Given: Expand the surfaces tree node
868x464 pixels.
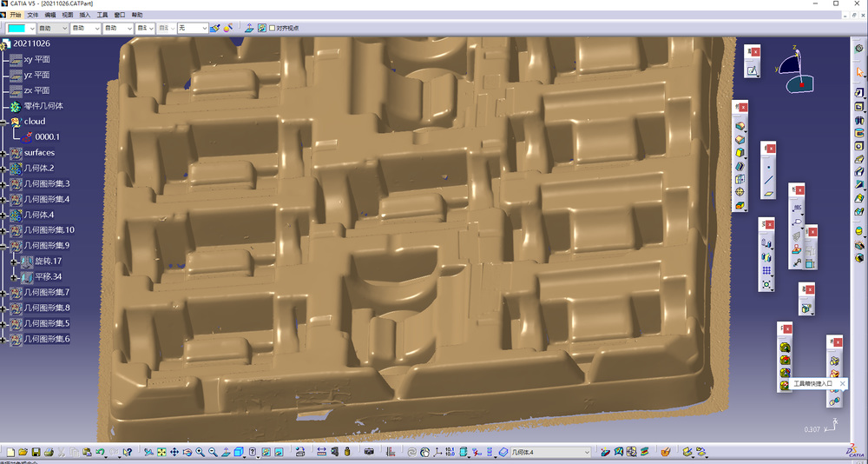Looking at the screenshot, I should click(3, 153).
